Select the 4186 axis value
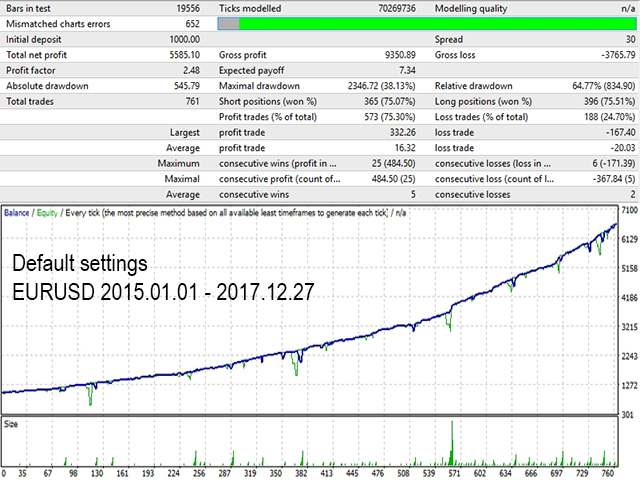The width and height of the screenshot is (640, 480). pyautogui.click(x=629, y=298)
